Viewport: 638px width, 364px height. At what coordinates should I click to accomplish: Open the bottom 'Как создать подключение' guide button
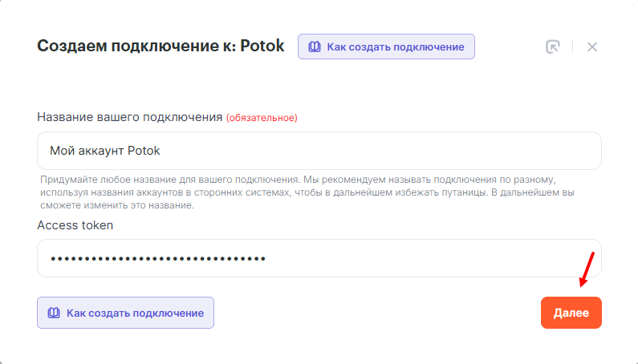pos(125,313)
